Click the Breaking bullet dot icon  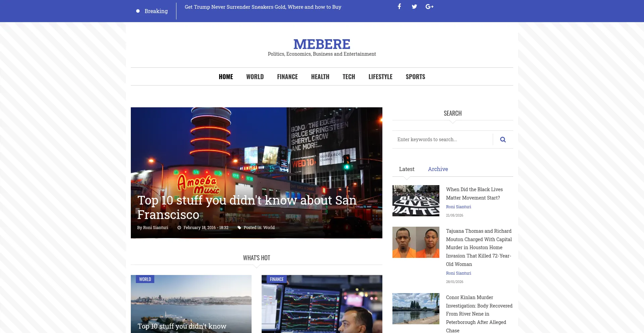138,11
